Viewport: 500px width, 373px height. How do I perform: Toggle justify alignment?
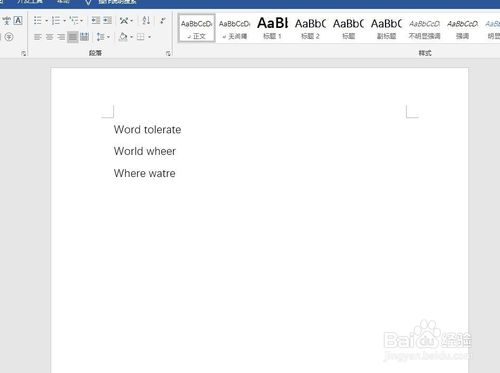click(73, 37)
